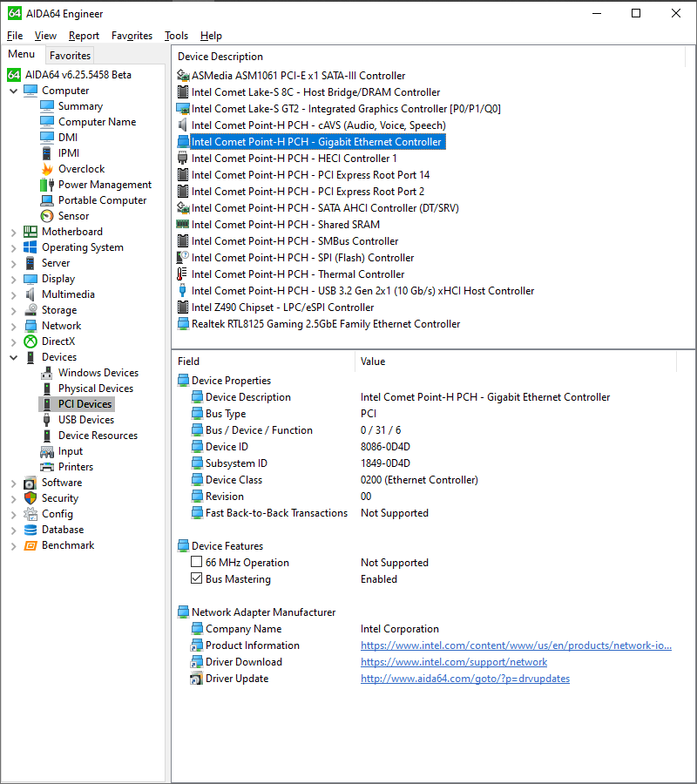Toggle the Bus Mastering checkbox
697x784 pixels.
(197, 578)
